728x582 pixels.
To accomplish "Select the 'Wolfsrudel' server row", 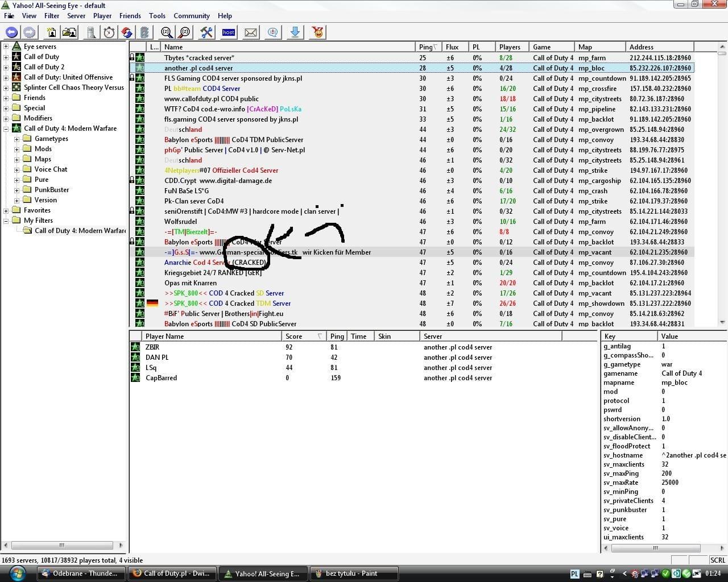I will (x=412, y=222).
